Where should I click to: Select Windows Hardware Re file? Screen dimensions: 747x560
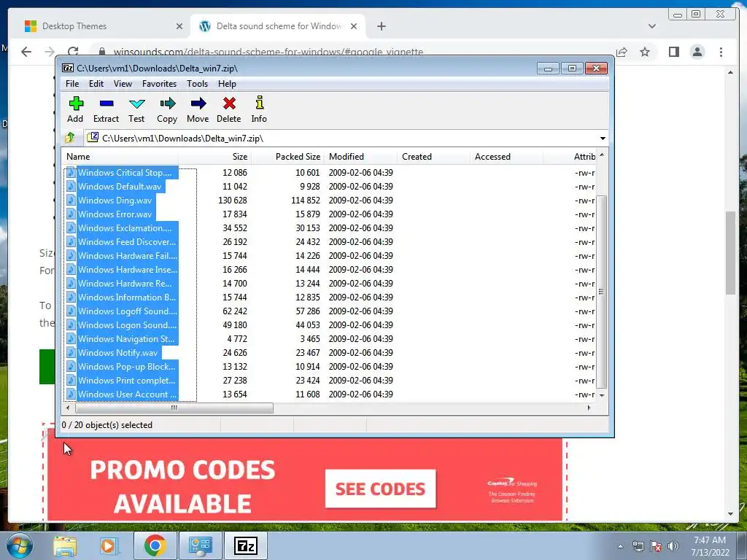coord(122,283)
